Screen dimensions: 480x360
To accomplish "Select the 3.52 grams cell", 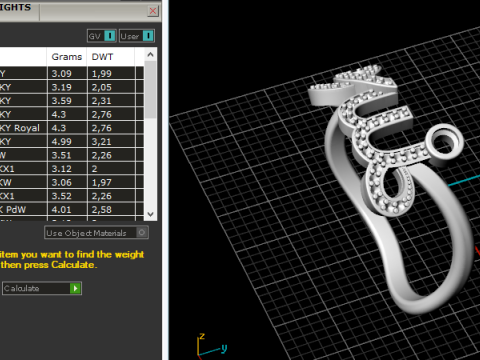I will tap(67, 196).
